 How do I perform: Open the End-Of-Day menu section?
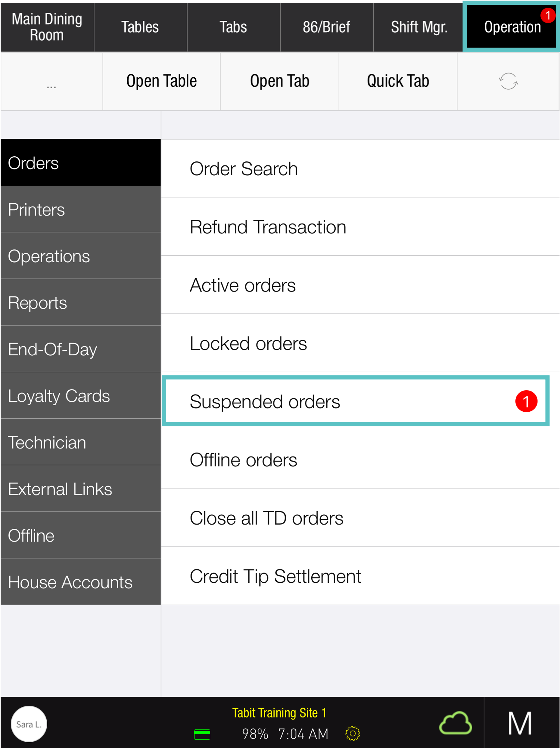click(x=80, y=349)
